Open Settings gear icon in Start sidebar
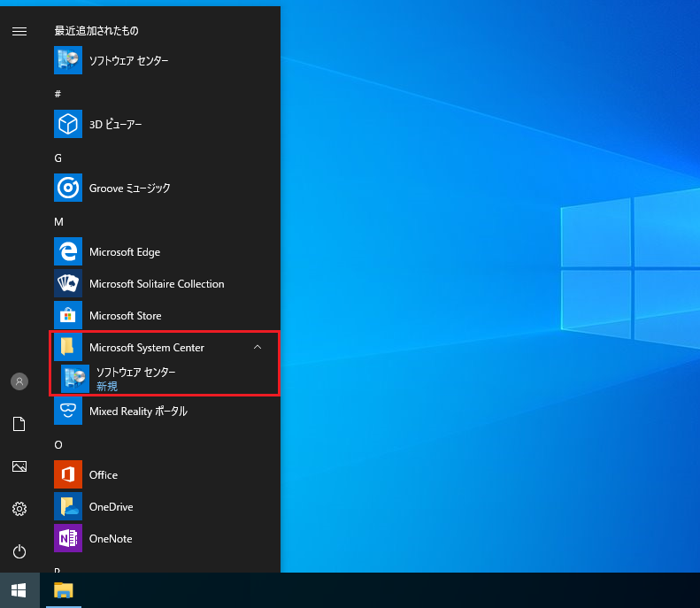Screen dimensions: 700x608 tap(19, 509)
